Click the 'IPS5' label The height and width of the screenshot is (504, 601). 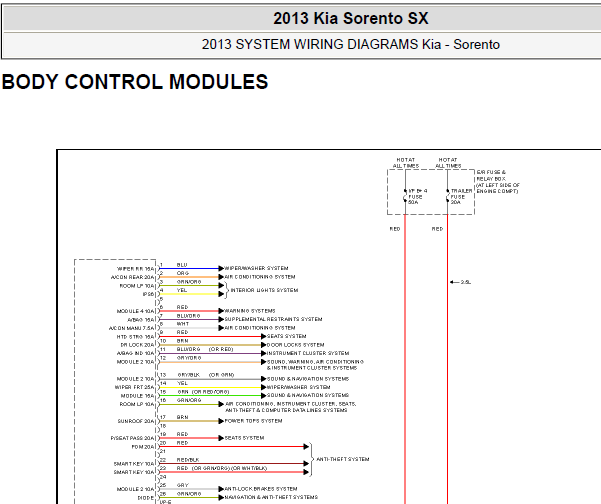click(148, 294)
